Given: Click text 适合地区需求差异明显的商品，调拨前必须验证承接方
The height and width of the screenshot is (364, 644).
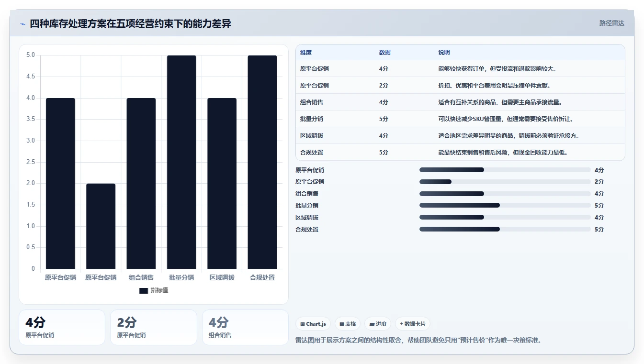Looking at the screenshot, I should 508,136.
